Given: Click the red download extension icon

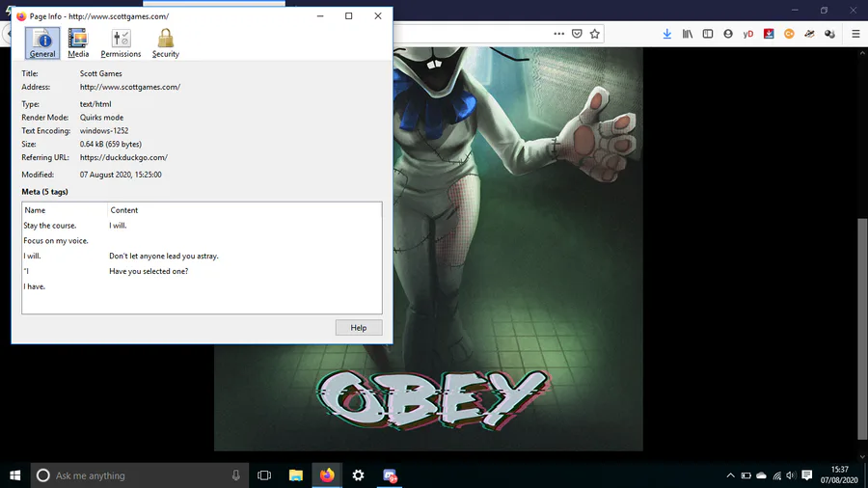Looking at the screenshot, I should coord(769,34).
